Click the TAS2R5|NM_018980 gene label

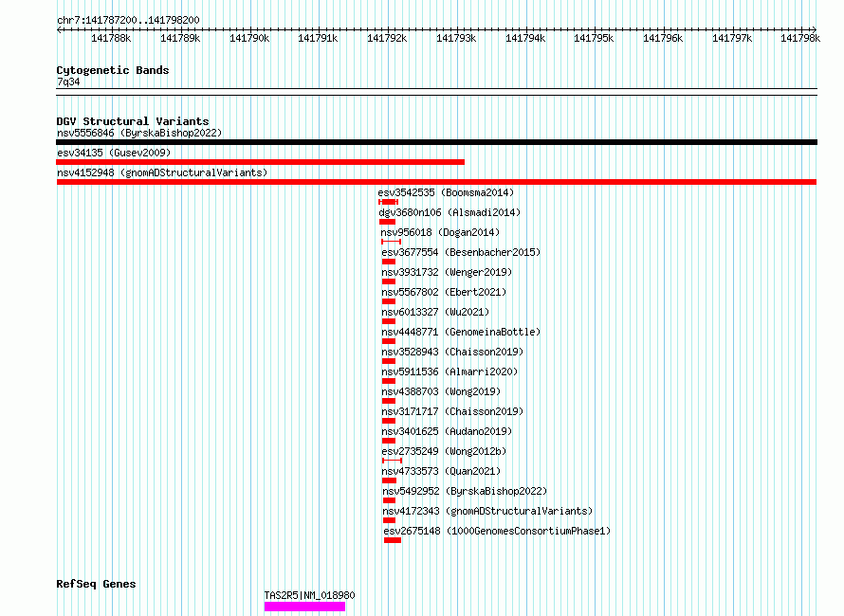pos(309,595)
